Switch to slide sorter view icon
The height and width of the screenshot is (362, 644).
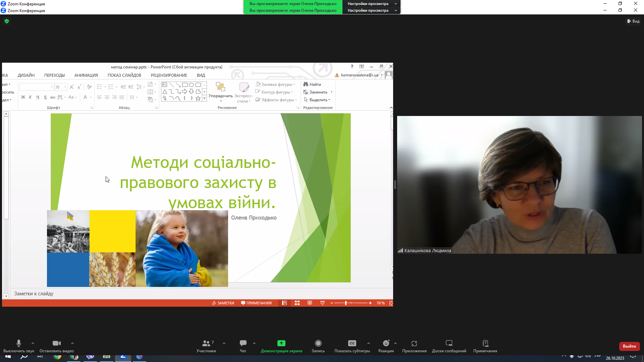297,303
